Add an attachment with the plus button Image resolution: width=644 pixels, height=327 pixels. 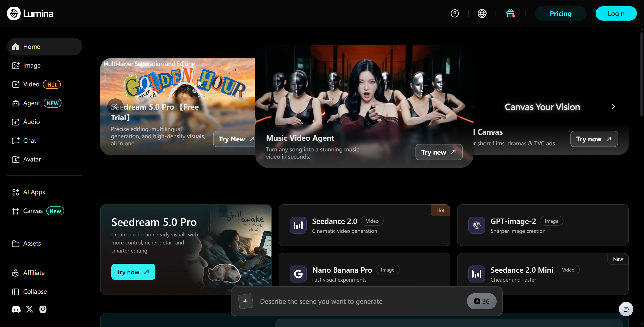246,301
